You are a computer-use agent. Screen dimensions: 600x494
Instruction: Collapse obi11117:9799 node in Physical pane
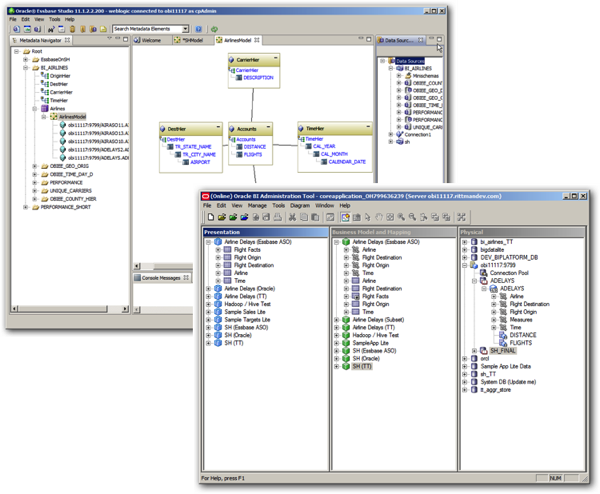click(465, 265)
